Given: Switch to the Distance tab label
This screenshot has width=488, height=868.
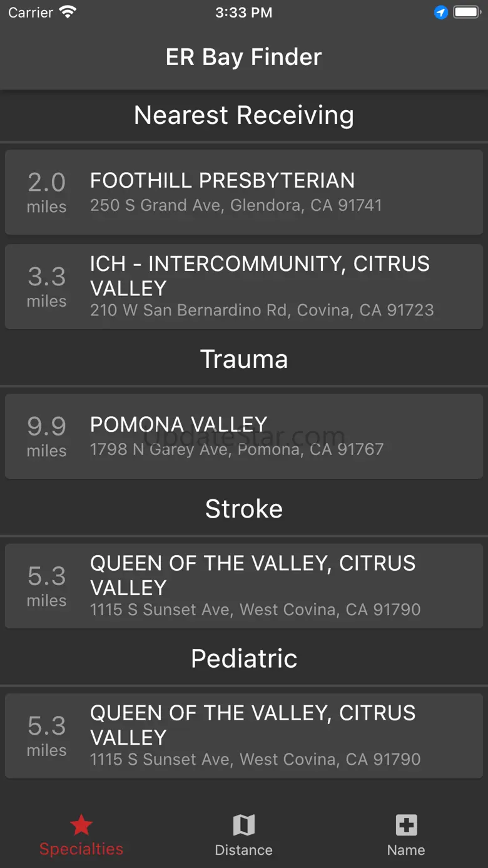Looking at the screenshot, I should tap(243, 850).
